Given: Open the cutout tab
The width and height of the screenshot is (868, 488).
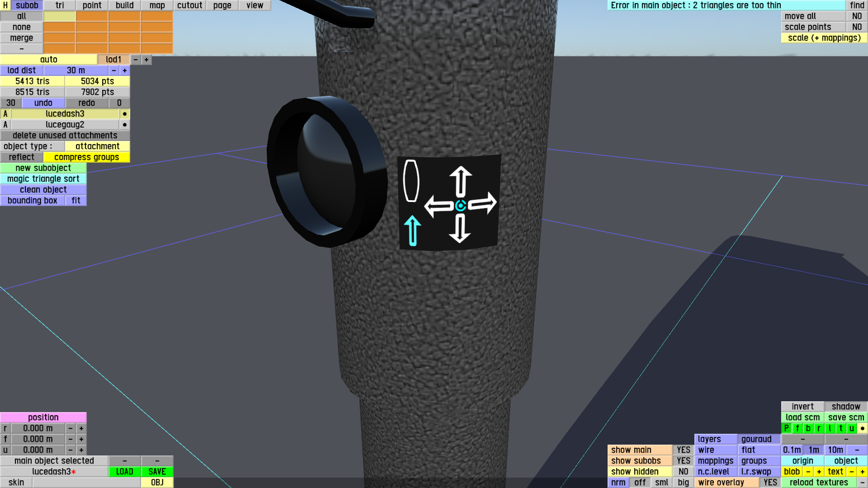Looking at the screenshot, I should tap(189, 5).
